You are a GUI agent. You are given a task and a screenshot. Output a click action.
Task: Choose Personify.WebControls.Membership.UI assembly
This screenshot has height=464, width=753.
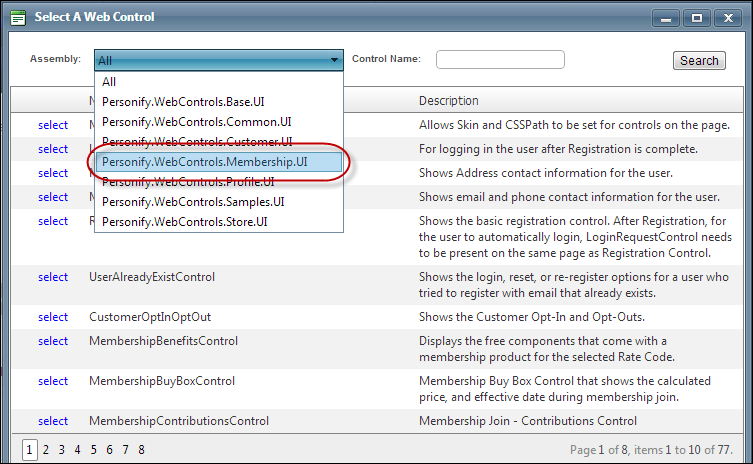click(219, 162)
